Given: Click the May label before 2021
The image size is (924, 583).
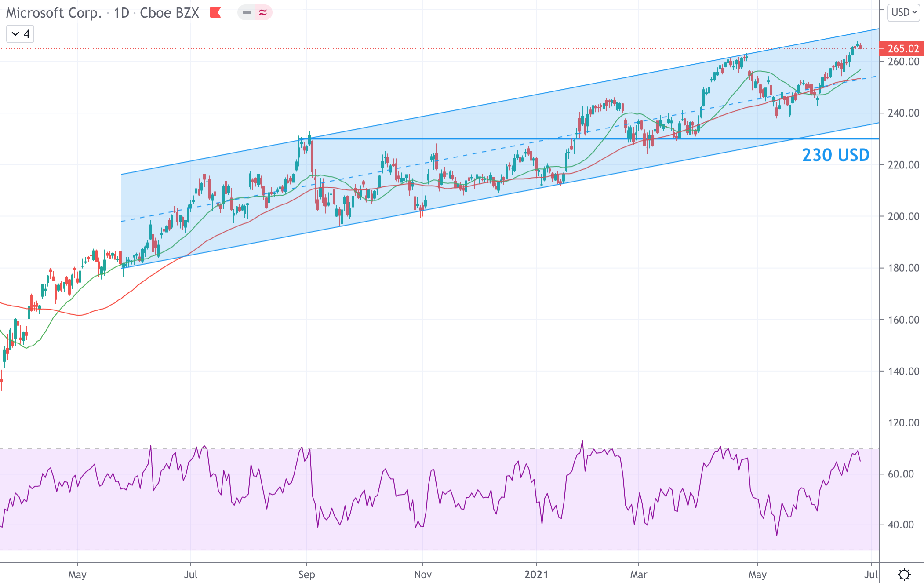Looking at the screenshot, I should coord(77,575).
